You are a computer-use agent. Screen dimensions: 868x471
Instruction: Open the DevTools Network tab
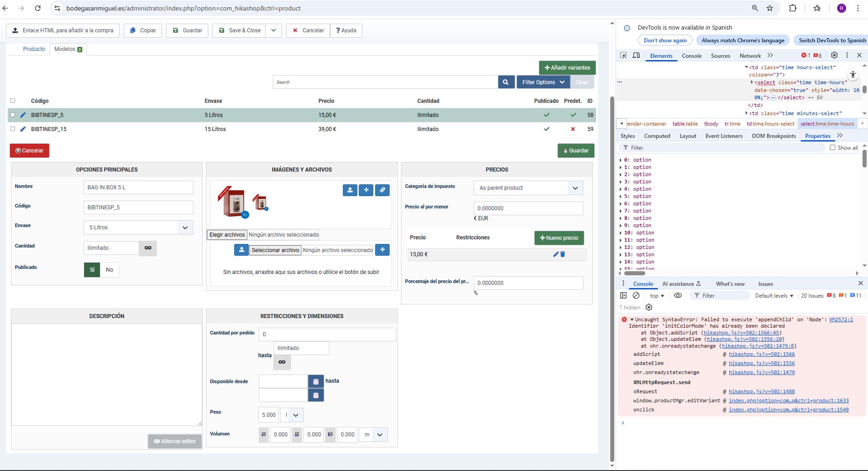(x=750, y=56)
